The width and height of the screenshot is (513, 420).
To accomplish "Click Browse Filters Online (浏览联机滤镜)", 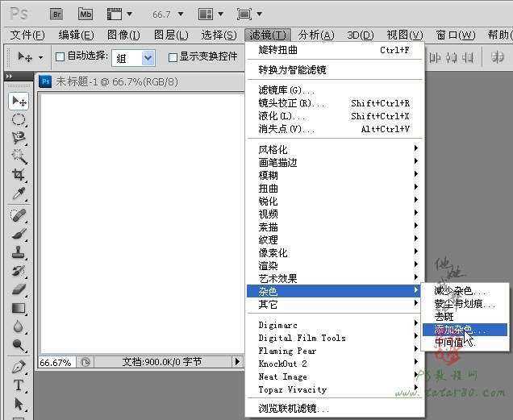I will pyautogui.click(x=335, y=408).
